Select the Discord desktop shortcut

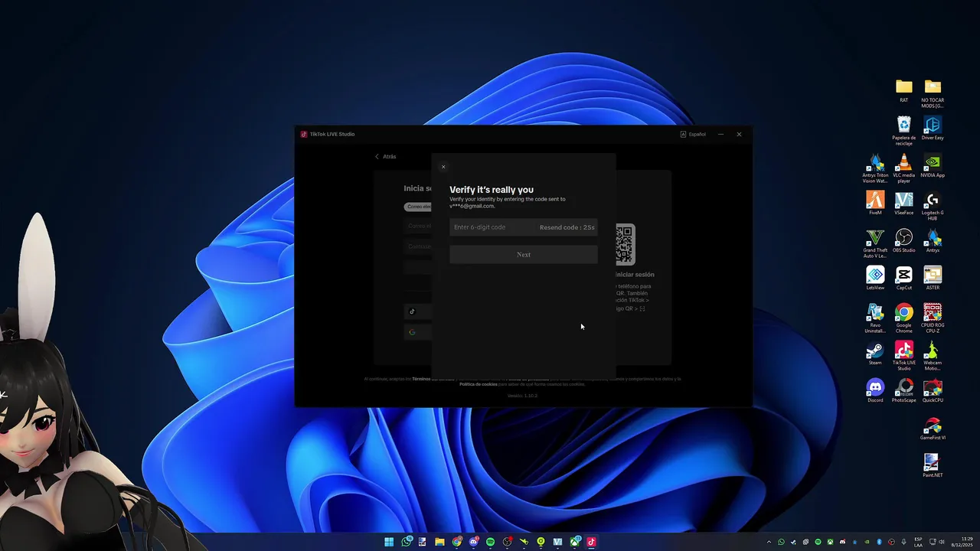coord(875,391)
